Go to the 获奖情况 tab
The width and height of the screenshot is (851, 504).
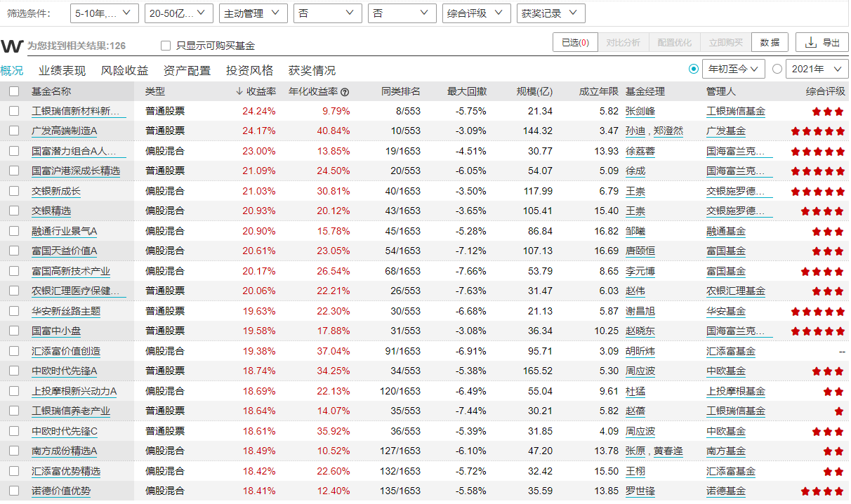coord(312,71)
